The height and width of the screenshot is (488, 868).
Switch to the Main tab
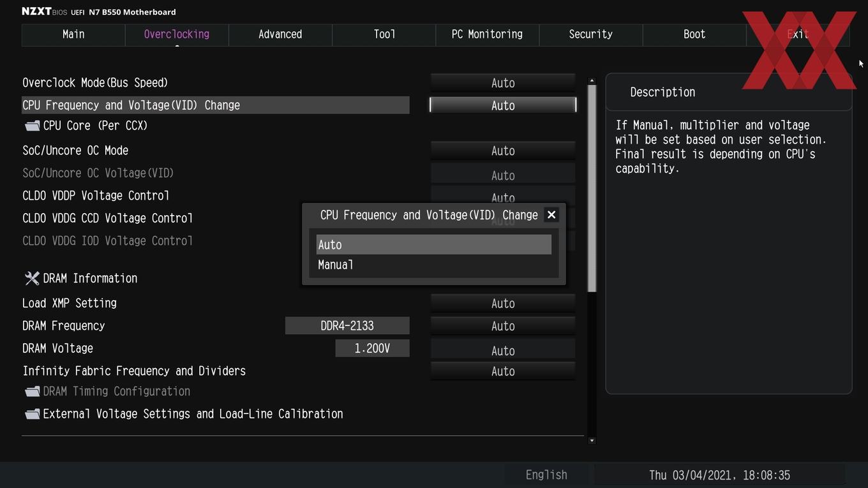pyautogui.click(x=73, y=34)
